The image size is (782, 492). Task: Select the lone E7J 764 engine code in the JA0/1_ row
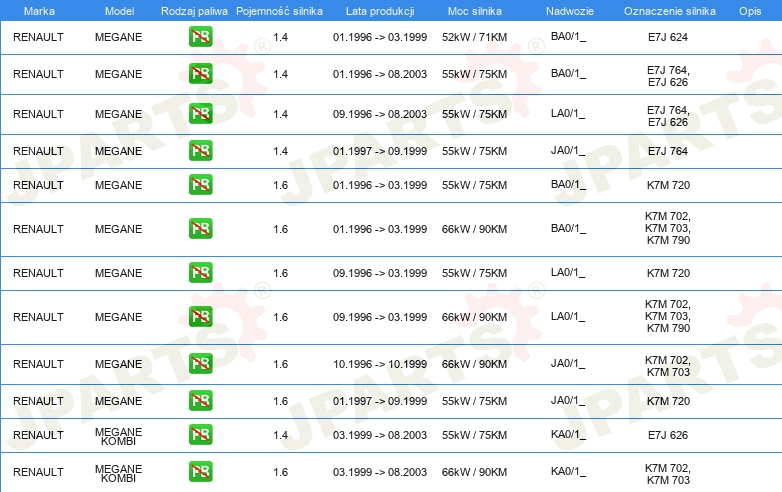[x=668, y=151]
